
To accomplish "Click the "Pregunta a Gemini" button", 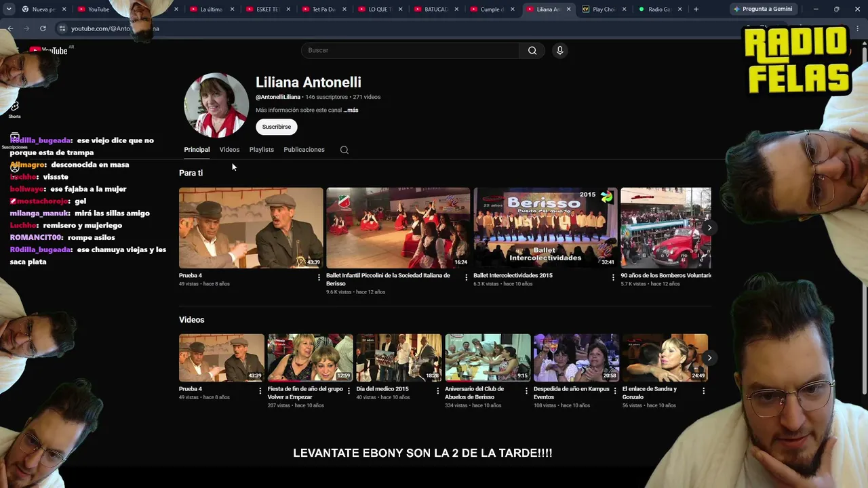I will [x=763, y=9].
